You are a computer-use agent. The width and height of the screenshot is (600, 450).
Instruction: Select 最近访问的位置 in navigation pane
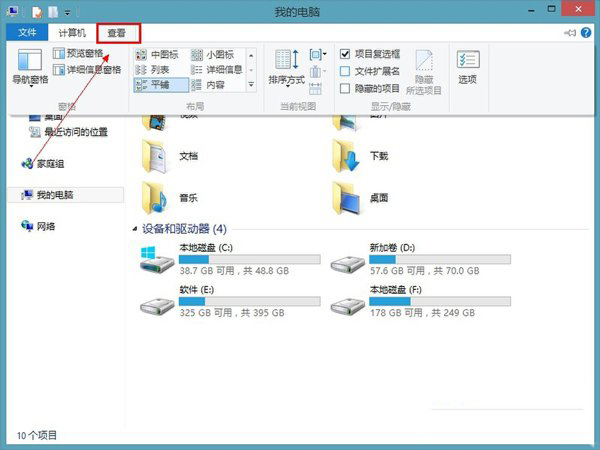click(68, 132)
